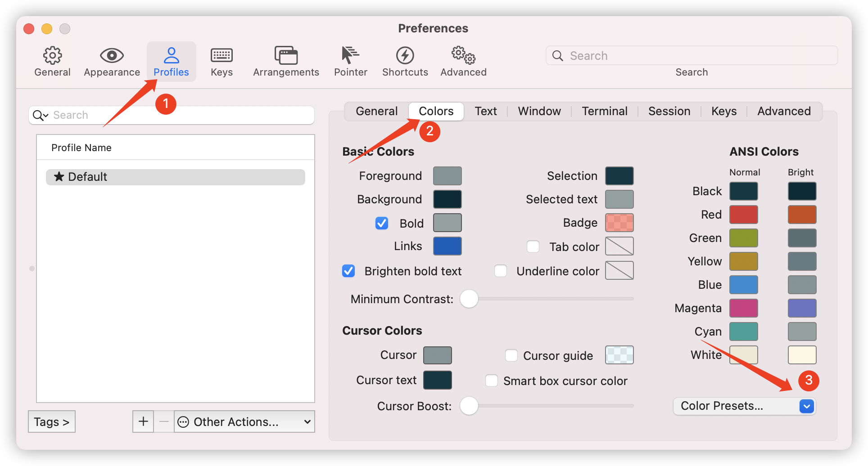Click the profile list Search field
This screenshot has height=466, width=868.
172,115
